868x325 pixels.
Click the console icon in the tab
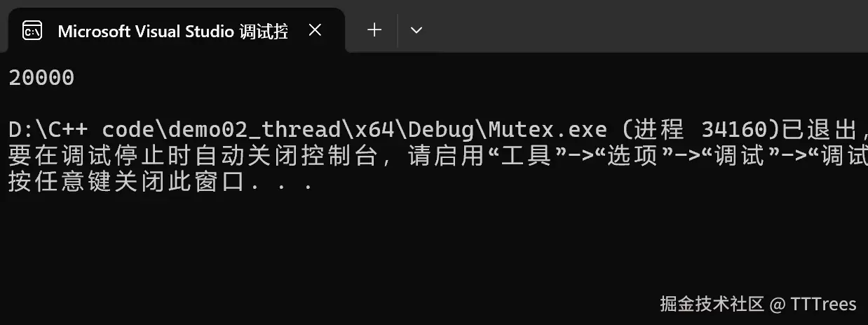point(32,30)
